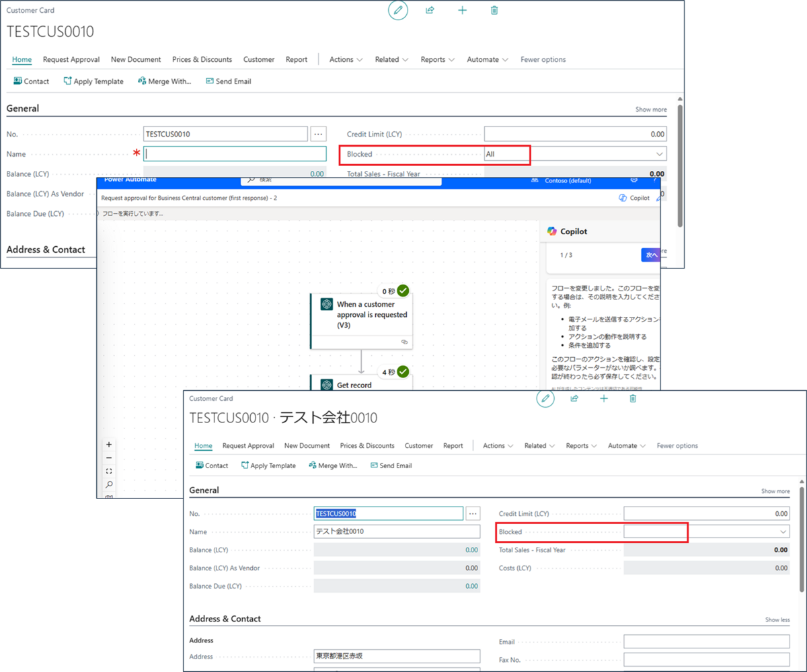This screenshot has width=807, height=672.
Task: Click zoom out minus on Power Automate canvas
Action: [x=109, y=458]
